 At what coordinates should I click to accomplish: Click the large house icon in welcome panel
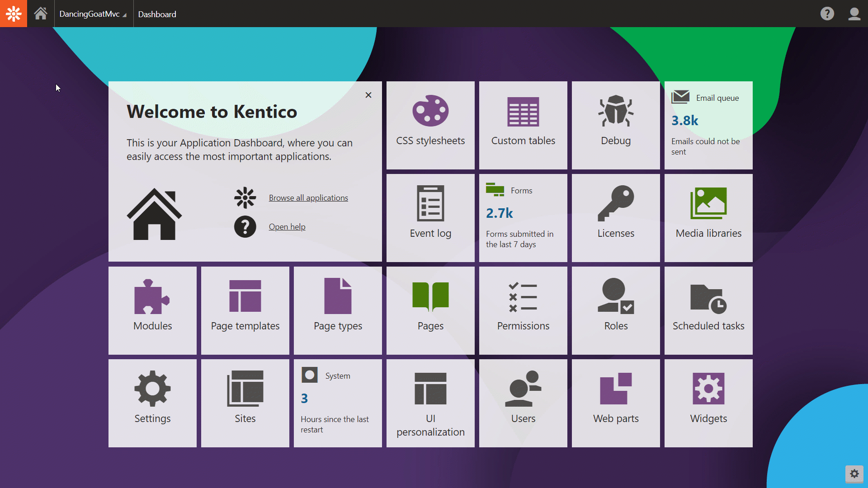click(x=154, y=214)
